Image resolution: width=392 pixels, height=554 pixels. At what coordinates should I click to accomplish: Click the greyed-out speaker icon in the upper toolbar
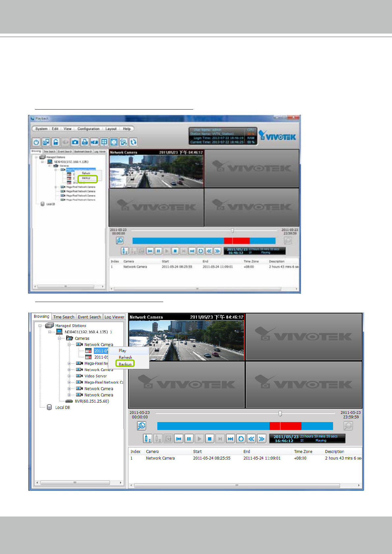(65, 142)
